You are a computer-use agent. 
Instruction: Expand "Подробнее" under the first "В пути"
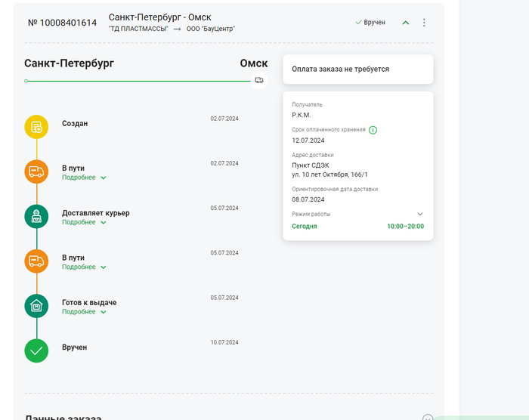click(x=83, y=178)
